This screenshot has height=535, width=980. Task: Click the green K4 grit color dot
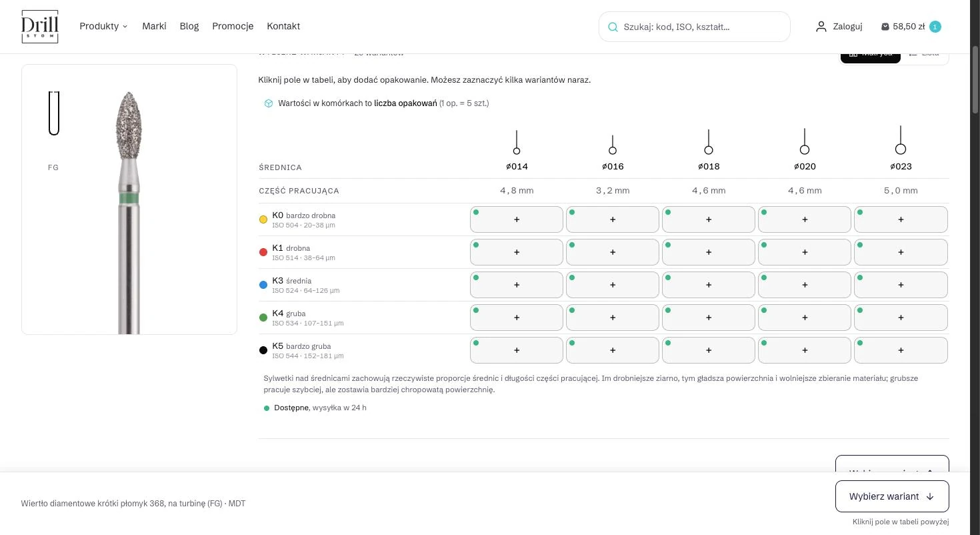click(x=263, y=318)
